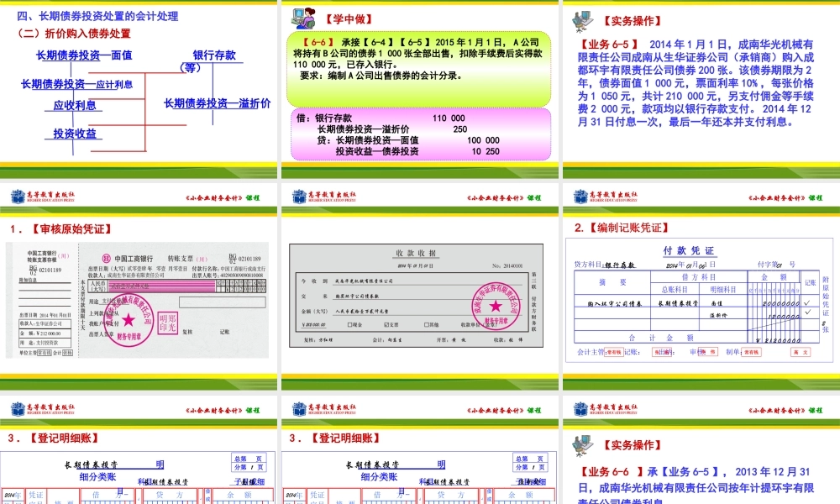Click the 高文 signature button on 付款凭证

click(x=800, y=352)
